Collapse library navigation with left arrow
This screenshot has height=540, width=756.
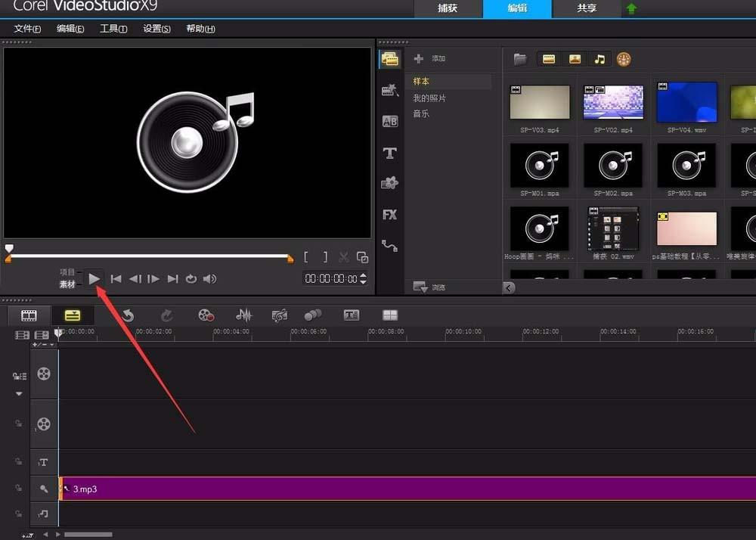[x=509, y=287]
